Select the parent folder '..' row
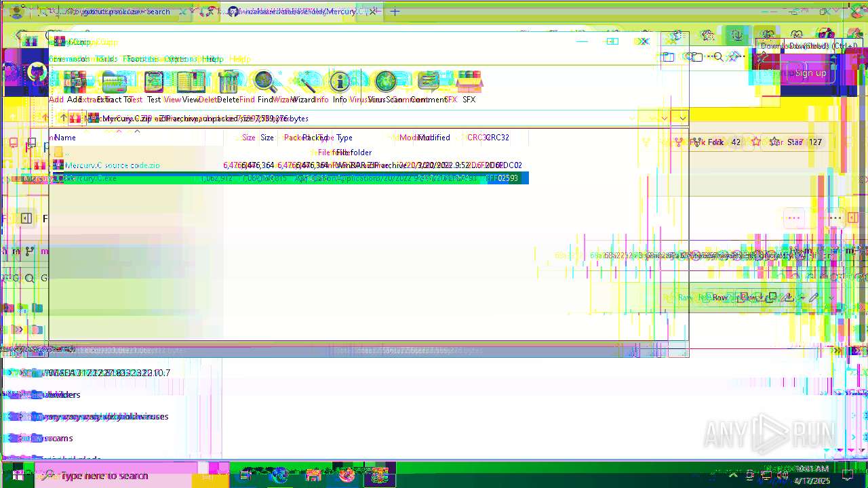 point(290,152)
